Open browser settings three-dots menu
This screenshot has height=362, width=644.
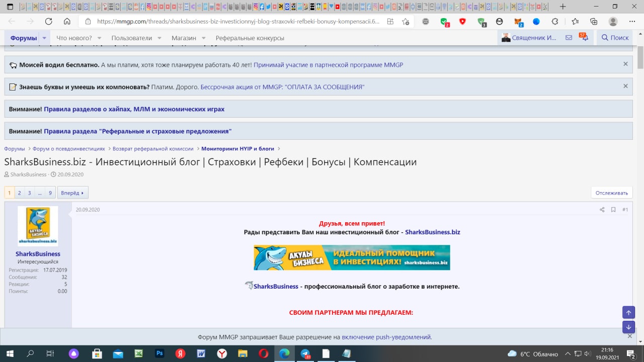click(632, 22)
